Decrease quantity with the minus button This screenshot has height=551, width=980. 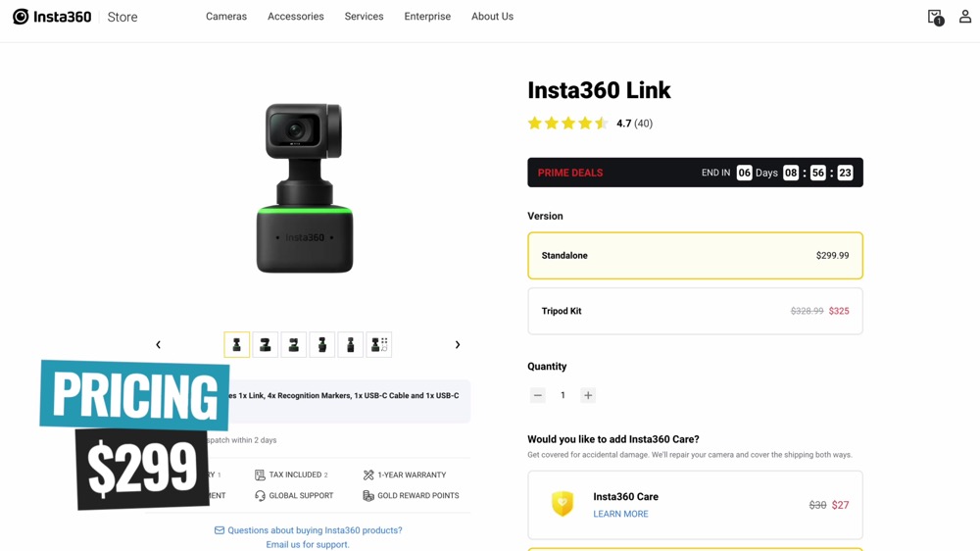pyautogui.click(x=538, y=395)
